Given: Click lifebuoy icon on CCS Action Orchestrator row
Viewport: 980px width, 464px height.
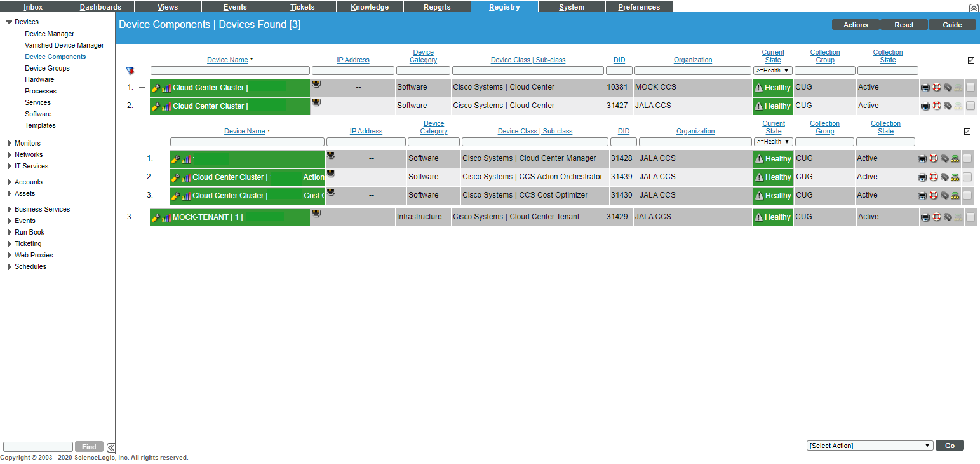Looking at the screenshot, I should click(933, 177).
